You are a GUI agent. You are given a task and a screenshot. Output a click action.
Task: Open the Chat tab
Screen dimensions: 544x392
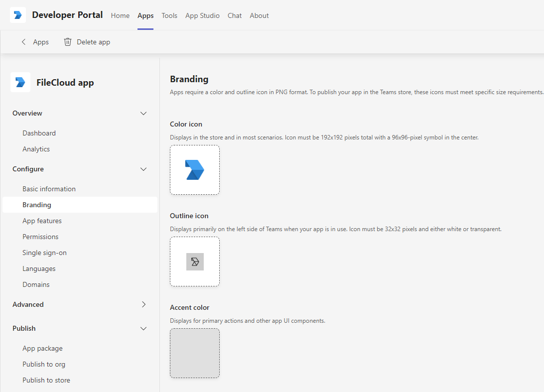coord(235,15)
